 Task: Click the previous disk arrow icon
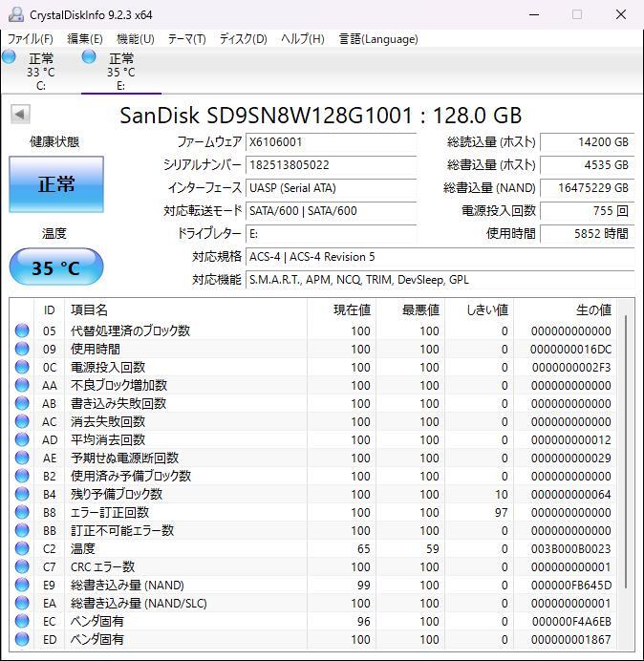pyautogui.click(x=20, y=115)
